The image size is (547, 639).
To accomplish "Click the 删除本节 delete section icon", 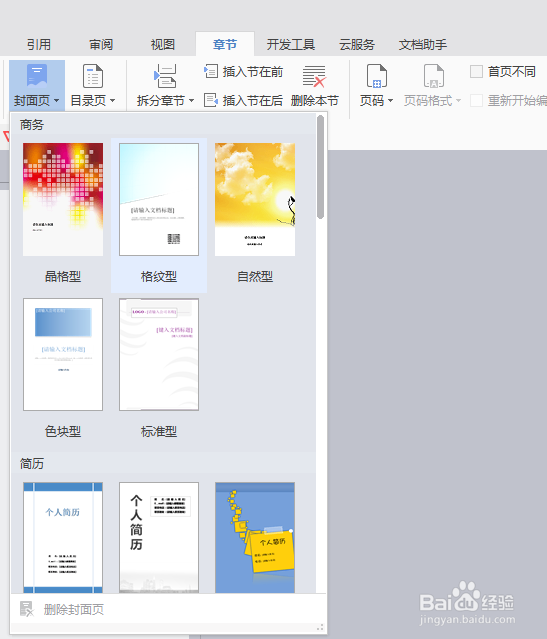I will click(x=314, y=76).
